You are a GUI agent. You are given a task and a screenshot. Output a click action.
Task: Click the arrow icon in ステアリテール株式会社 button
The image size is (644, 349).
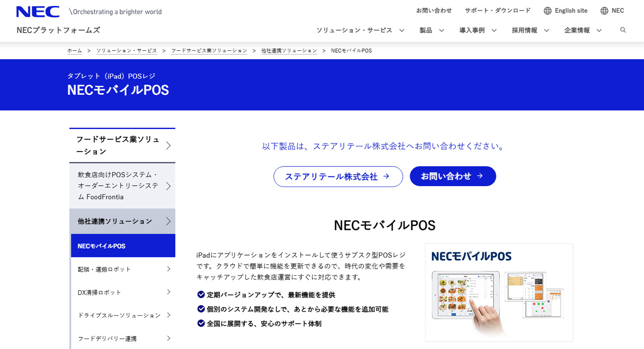click(x=386, y=176)
